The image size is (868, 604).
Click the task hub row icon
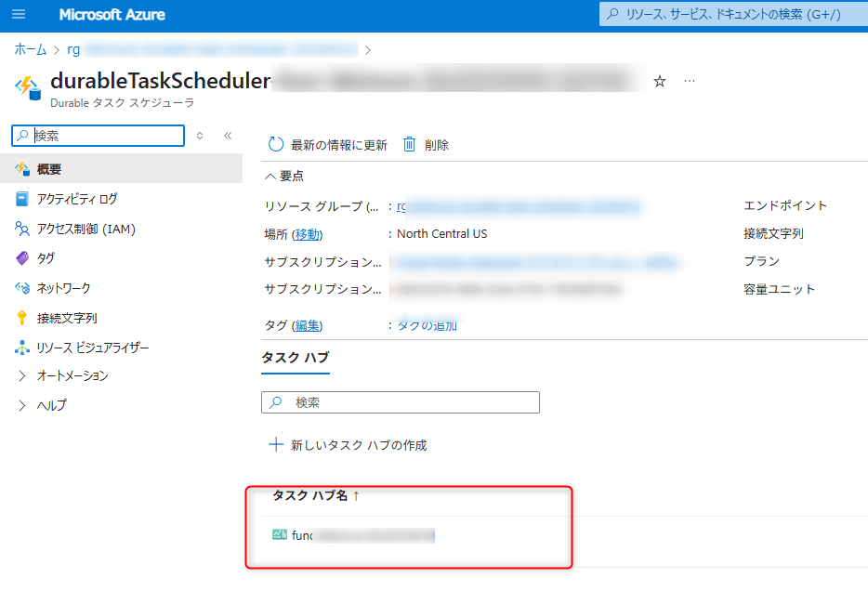coord(280,534)
